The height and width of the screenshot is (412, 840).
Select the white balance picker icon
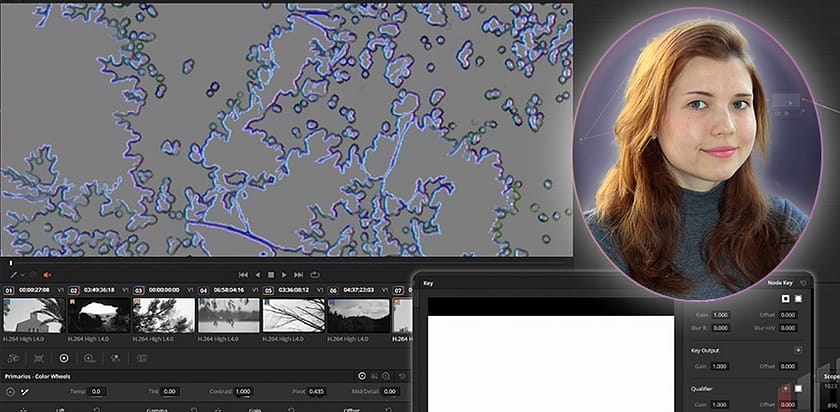coord(25,392)
